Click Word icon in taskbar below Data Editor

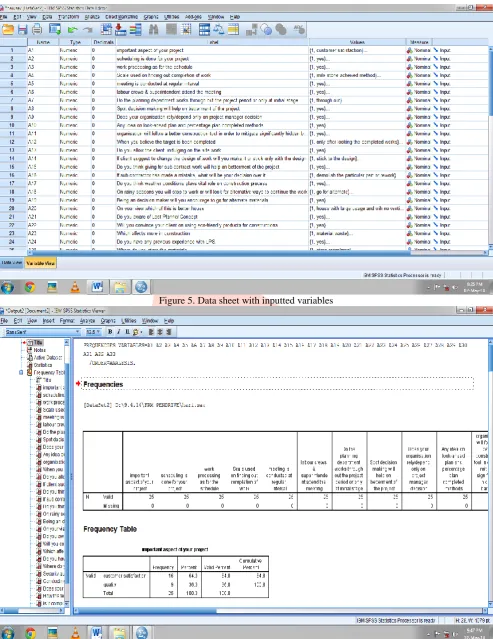pyautogui.click(x=97, y=287)
